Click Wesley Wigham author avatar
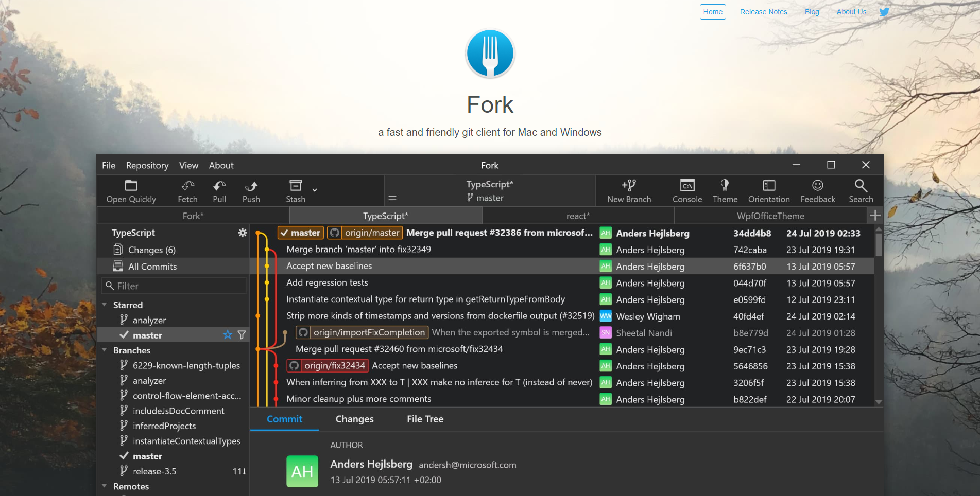This screenshot has height=496, width=980. (606, 316)
